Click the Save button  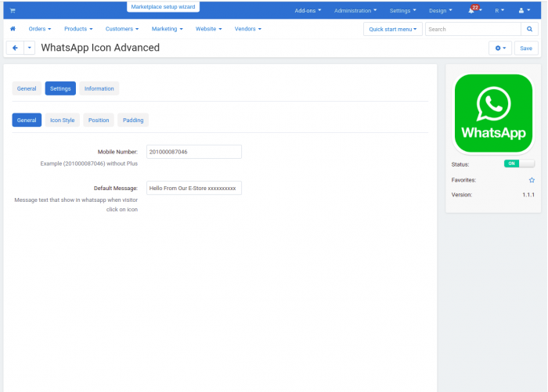coord(525,49)
